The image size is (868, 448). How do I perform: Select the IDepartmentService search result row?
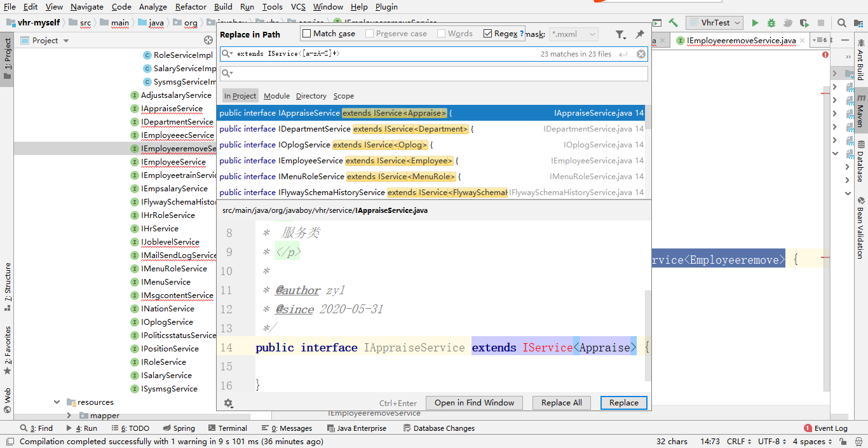pos(431,129)
